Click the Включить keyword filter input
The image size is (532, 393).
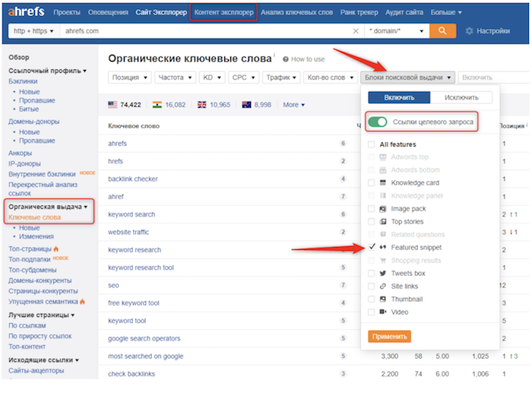click(x=494, y=78)
